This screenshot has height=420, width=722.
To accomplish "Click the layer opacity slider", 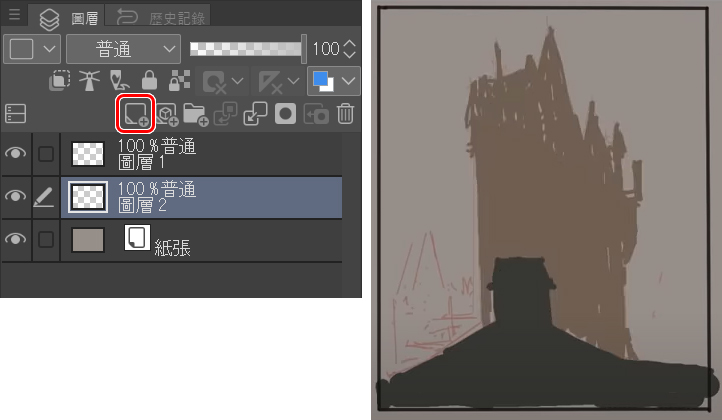I will (247, 48).
